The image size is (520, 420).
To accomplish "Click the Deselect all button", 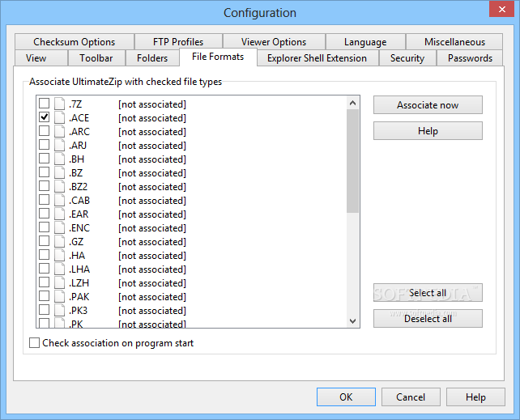I will pos(428,319).
